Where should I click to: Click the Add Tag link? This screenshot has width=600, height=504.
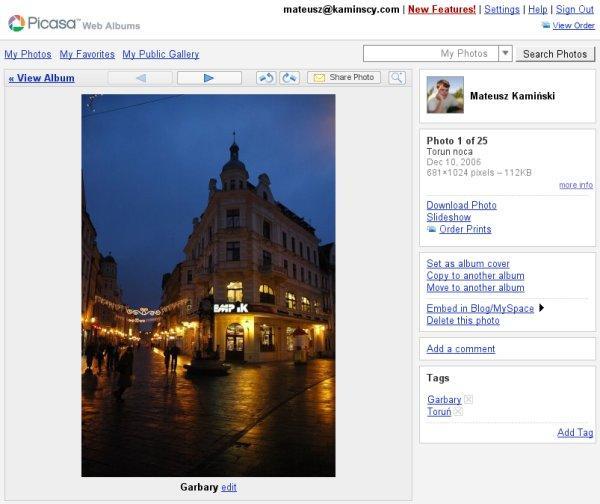pyautogui.click(x=575, y=432)
